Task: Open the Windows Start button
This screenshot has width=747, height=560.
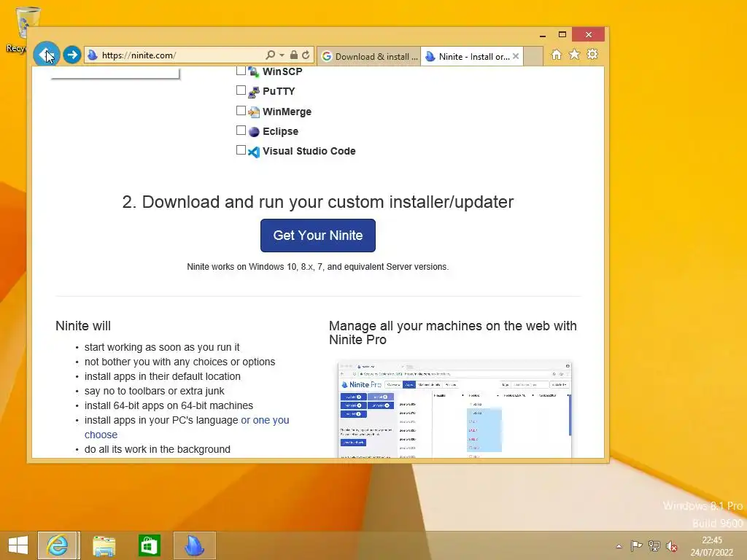Action: [18, 545]
